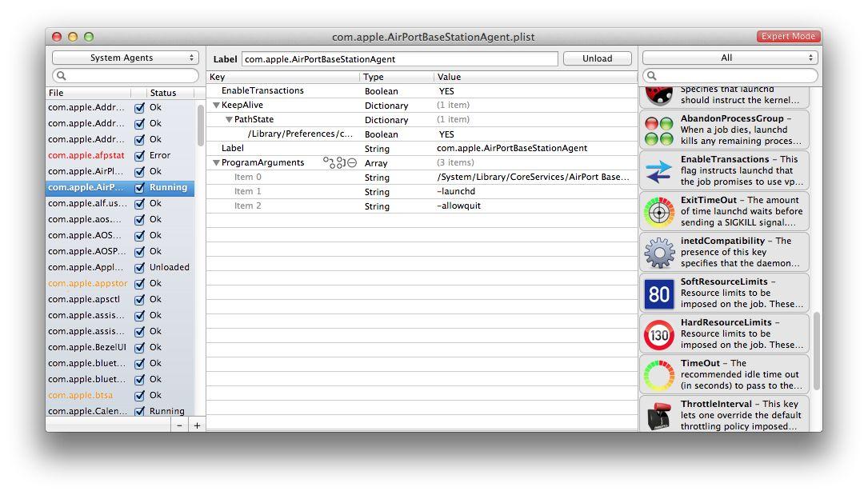Image resolution: width=868 pixels, height=495 pixels.
Task: Click the SoftResourceLimits blue 80 sign icon
Action: [658, 293]
